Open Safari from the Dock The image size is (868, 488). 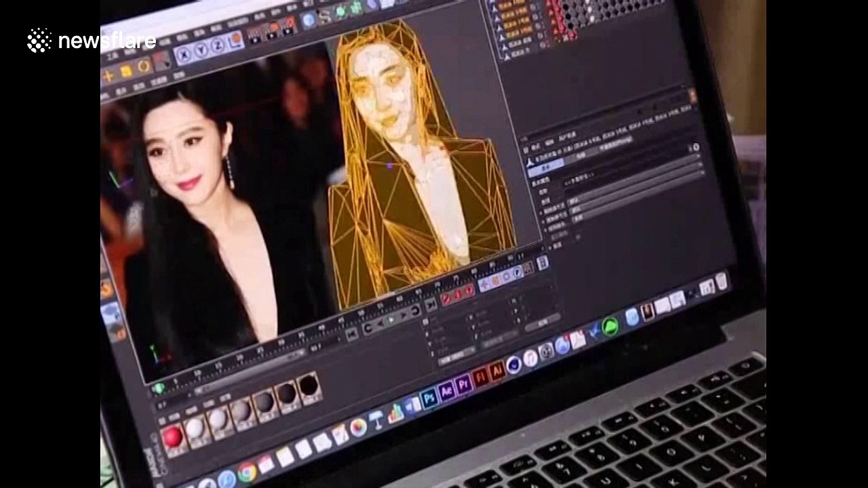click(226, 480)
